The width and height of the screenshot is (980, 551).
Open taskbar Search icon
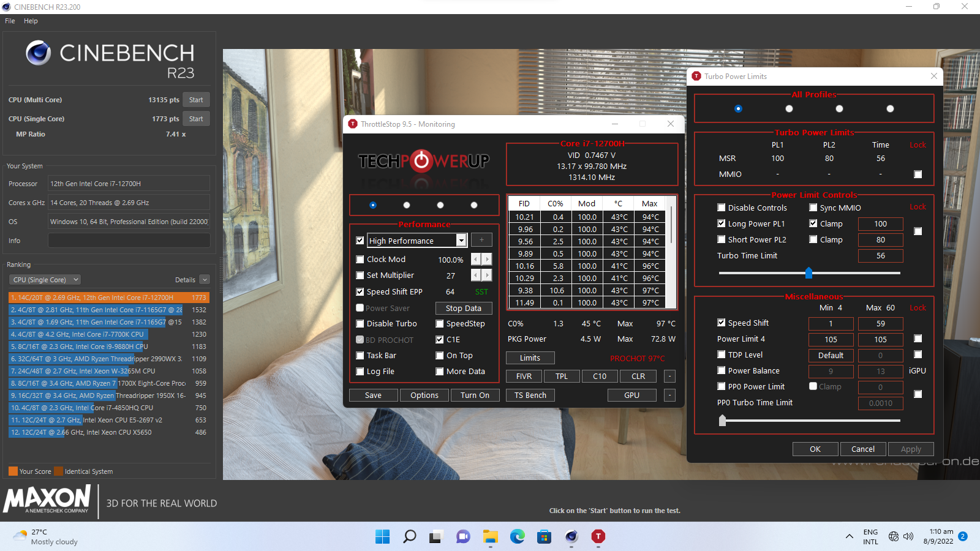(x=409, y=537)
